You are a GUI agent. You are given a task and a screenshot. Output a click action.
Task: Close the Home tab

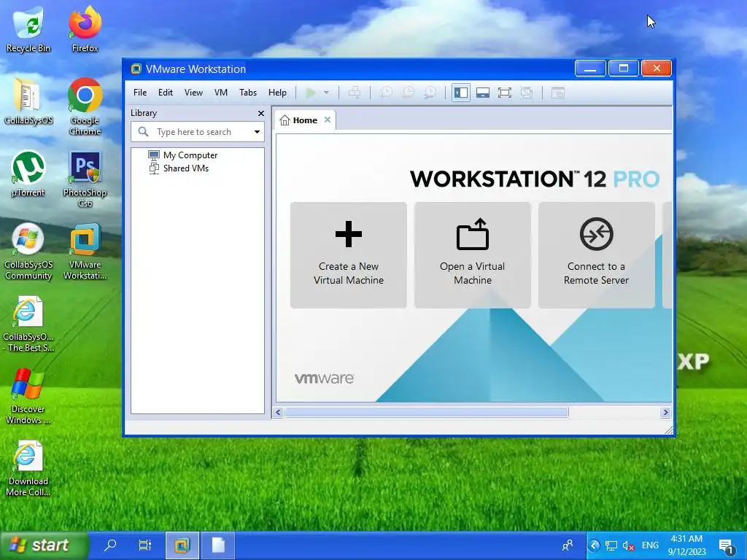point(328,120)
